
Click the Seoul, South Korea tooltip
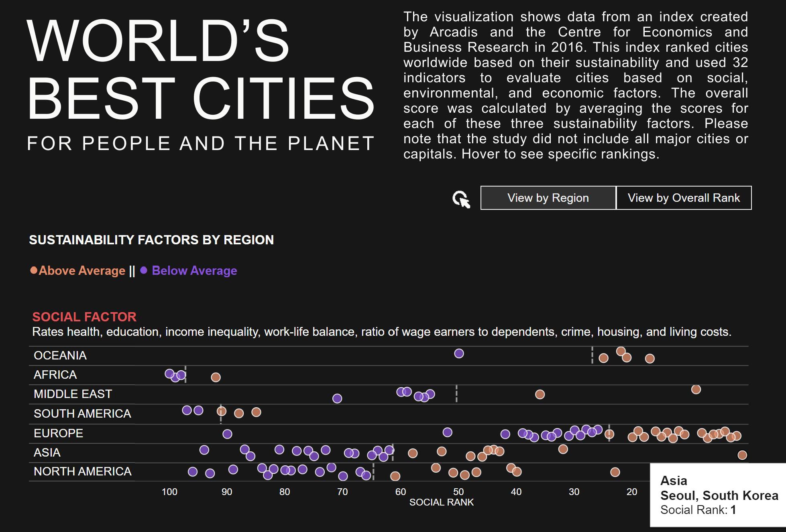(719, 495)
